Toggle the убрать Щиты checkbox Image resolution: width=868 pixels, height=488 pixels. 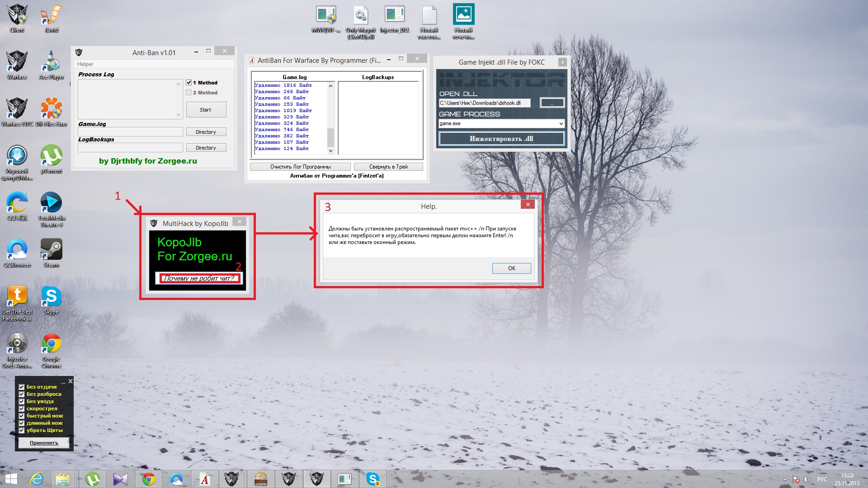21,430
